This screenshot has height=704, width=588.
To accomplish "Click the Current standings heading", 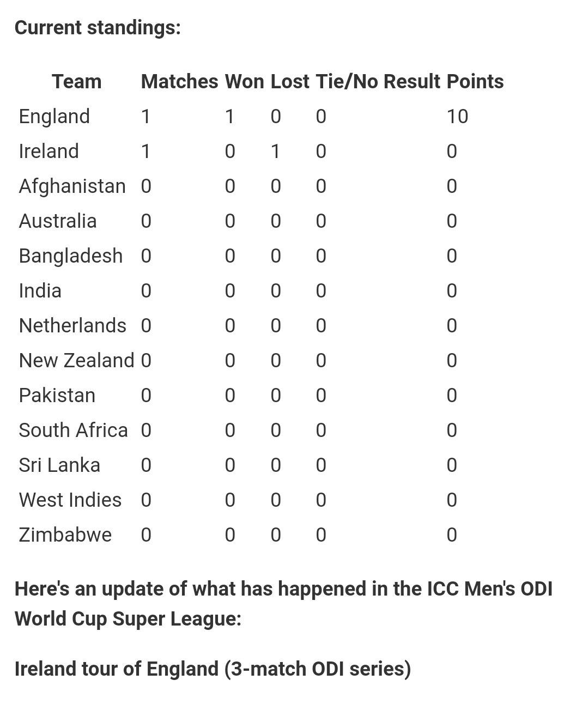I will (x=98, y=27).
